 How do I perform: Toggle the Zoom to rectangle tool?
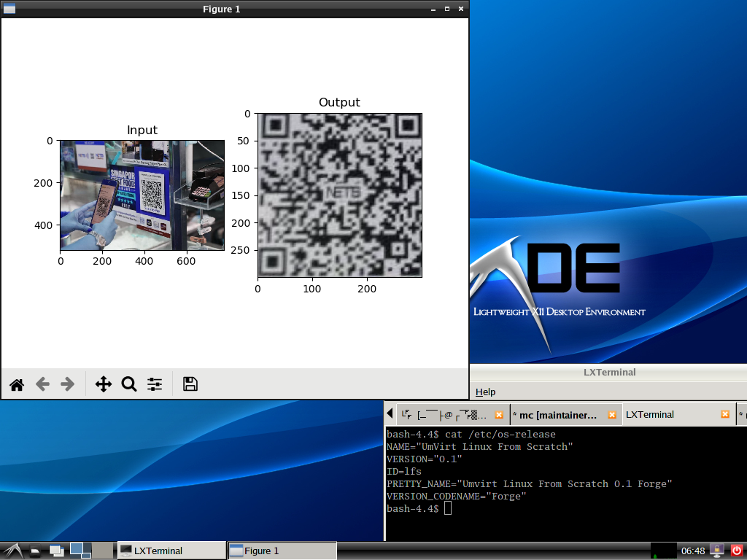point(129,384)
